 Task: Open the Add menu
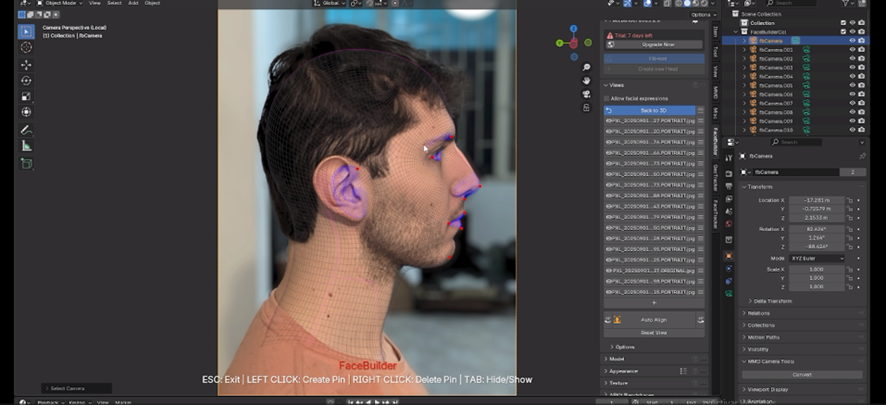coord(133,3)
